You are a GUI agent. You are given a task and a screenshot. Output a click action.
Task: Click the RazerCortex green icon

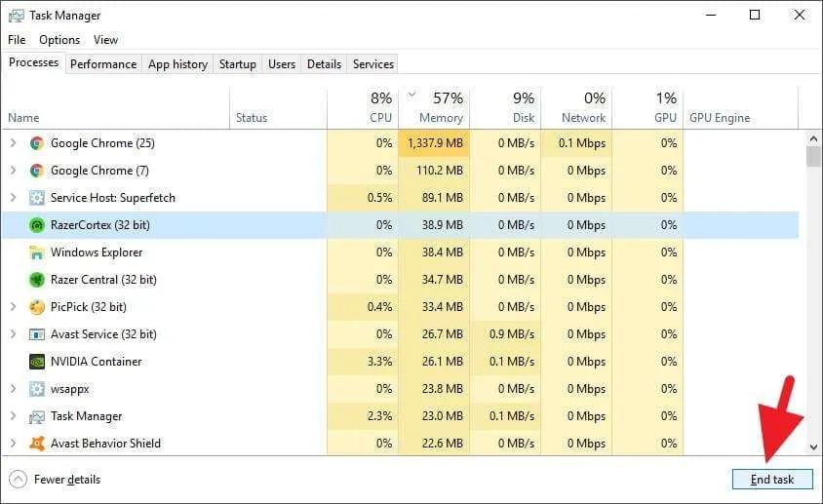click(37, 225)
